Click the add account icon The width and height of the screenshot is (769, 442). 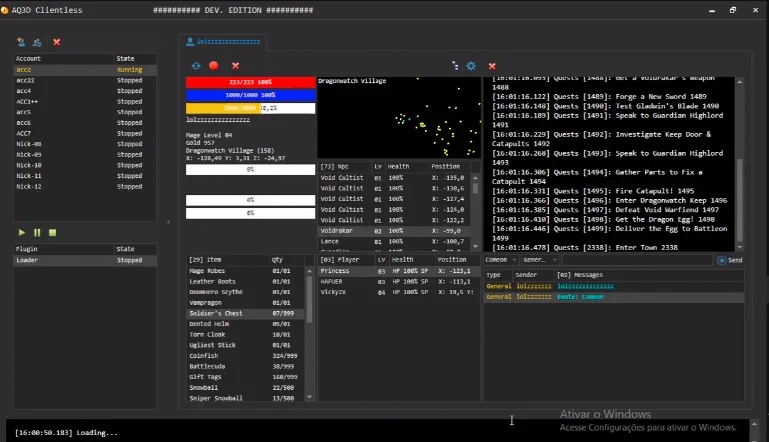21,42
